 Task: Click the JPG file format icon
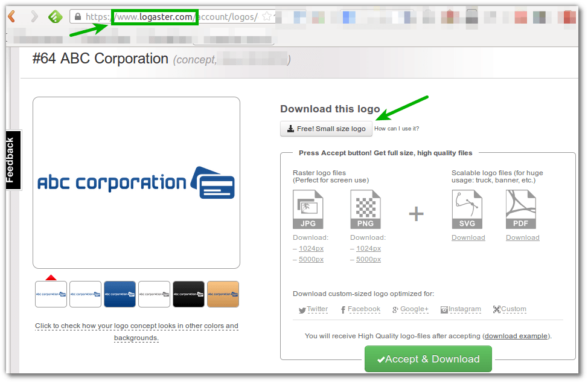(x=307, y=209)
